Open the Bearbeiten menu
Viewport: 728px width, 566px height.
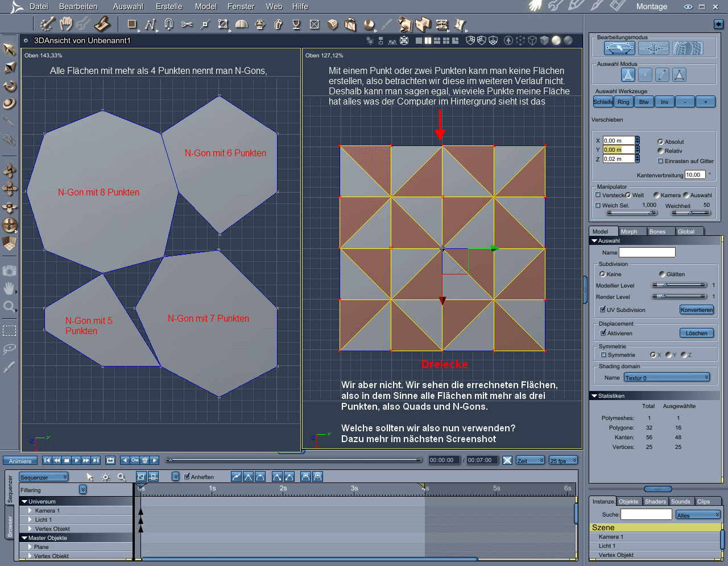click(x=78, y=6)
